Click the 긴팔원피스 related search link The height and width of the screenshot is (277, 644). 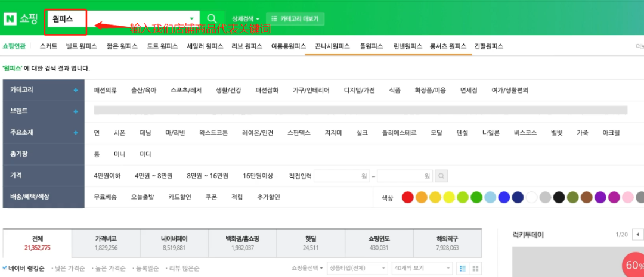point(489,46)
